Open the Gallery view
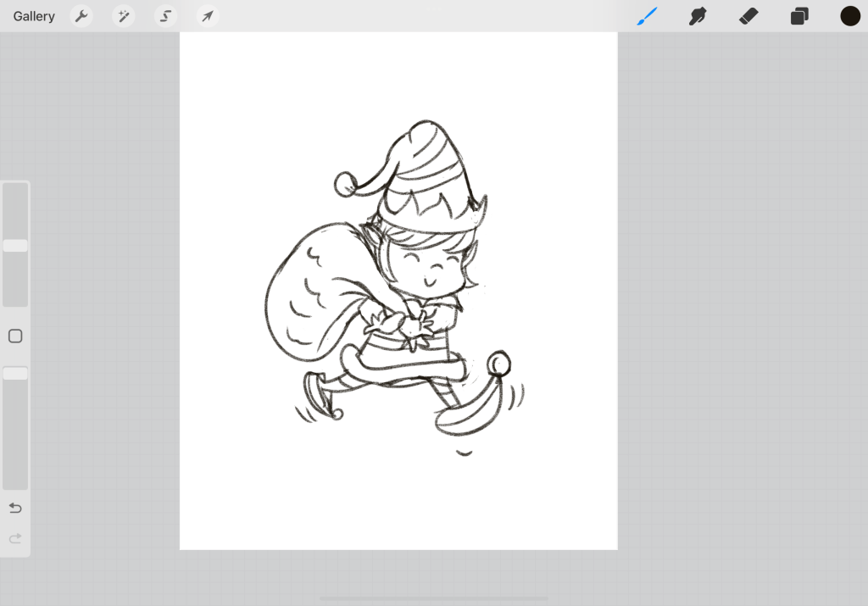This screenshot has width=868, height=606. [x=34, y=16]
